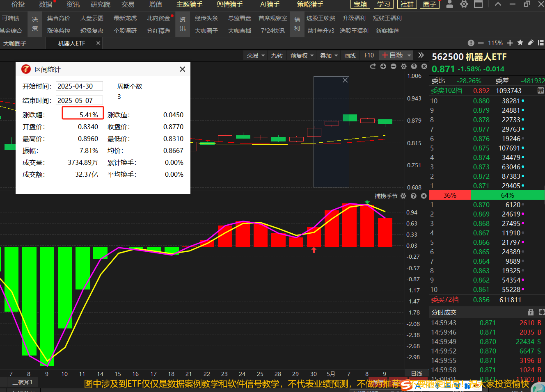Open the 社群 button
Screen dimensions: 545x392
coord(407,4)
